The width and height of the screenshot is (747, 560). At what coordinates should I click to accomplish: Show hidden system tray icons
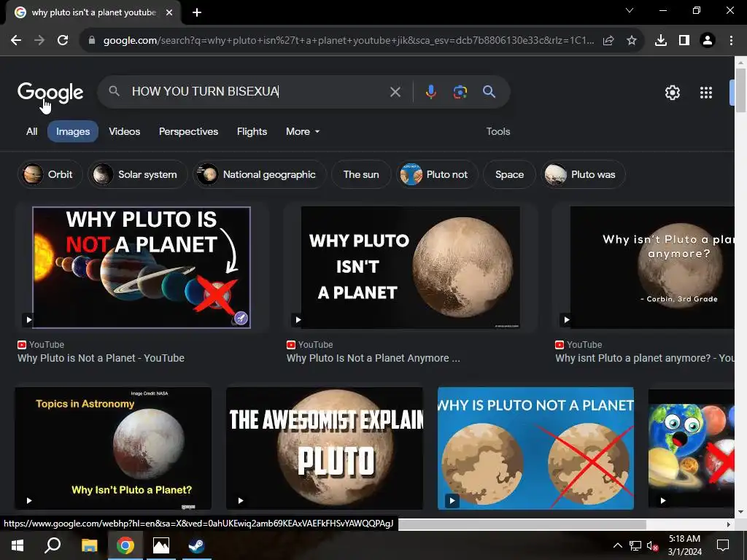pyautogui.click(x=617, y=545)
